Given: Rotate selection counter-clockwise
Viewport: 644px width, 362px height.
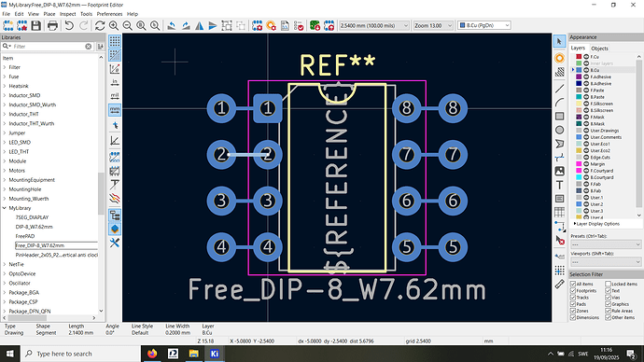Looking at the screenshot, I should click(172, 25).
